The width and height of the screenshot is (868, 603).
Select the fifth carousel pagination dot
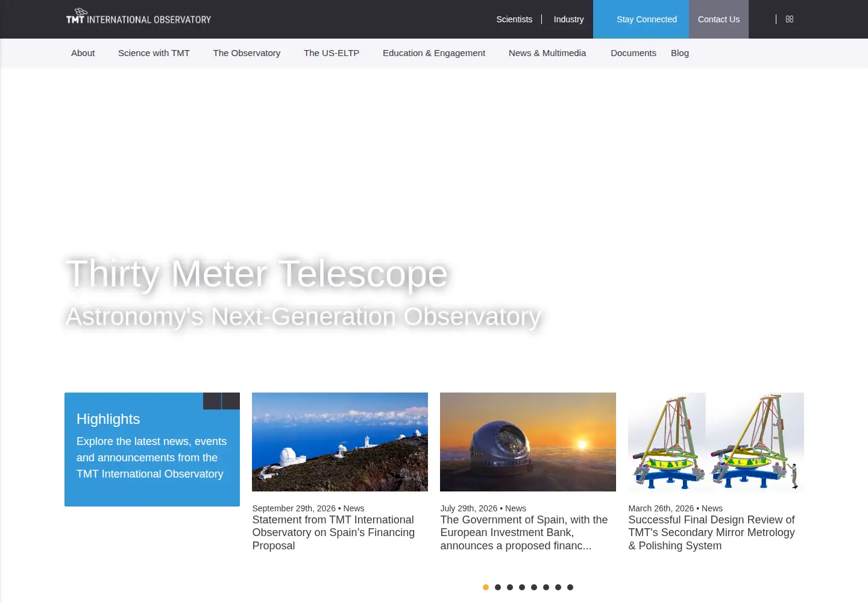point(534,587)
